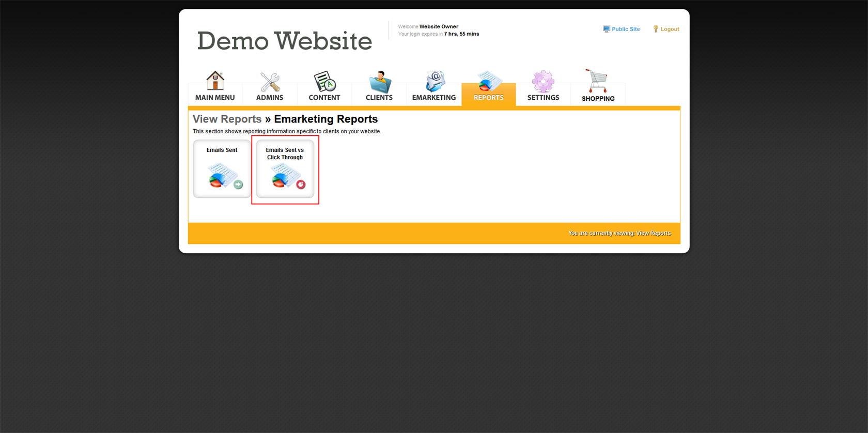
Task: Select the highlighted REPORTS tab label
Action: point(488,98)
